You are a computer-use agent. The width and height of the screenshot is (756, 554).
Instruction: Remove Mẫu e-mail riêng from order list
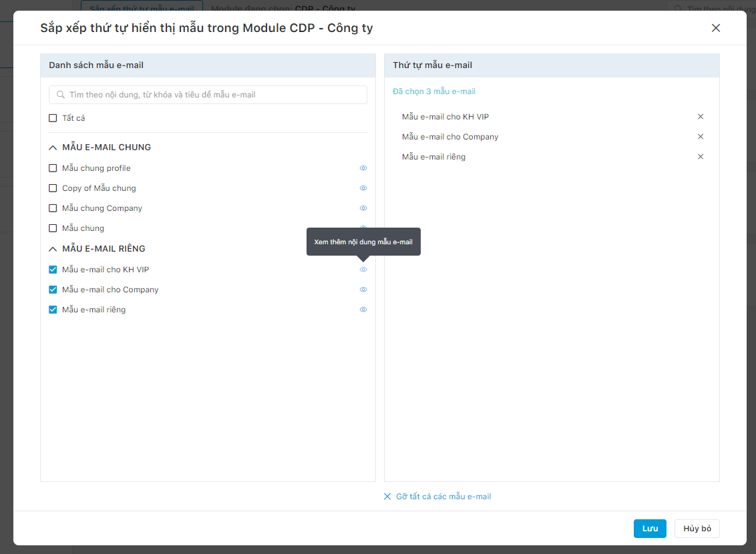701,157
